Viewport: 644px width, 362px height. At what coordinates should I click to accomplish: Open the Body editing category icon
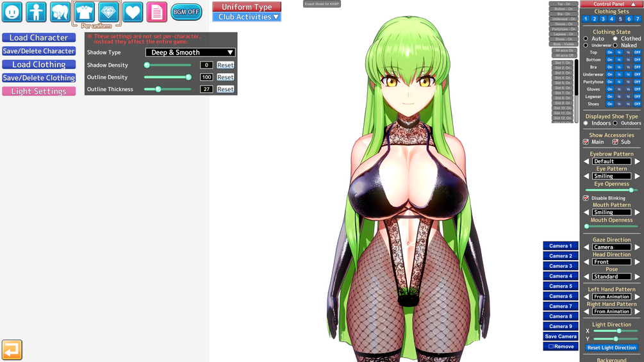[x=36, y=12]
